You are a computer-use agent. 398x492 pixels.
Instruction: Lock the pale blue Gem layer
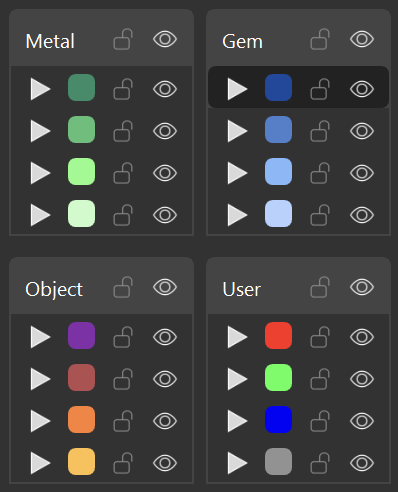tap(320, 215)
